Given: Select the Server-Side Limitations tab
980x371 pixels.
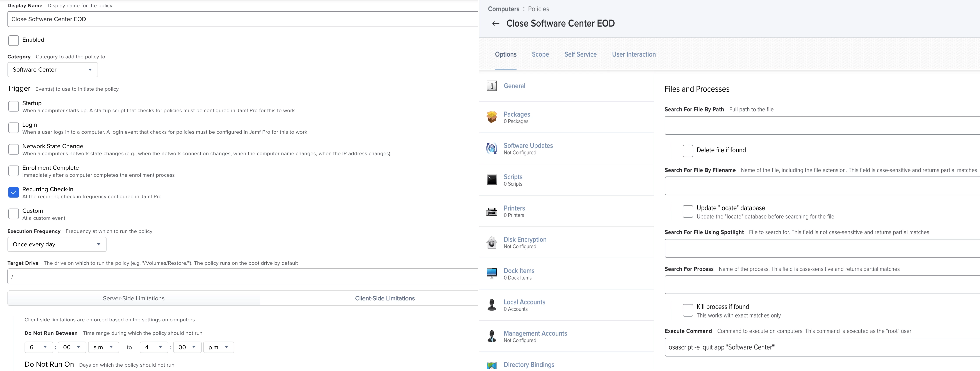Looking at the screenshot, I should pos(134,299).
